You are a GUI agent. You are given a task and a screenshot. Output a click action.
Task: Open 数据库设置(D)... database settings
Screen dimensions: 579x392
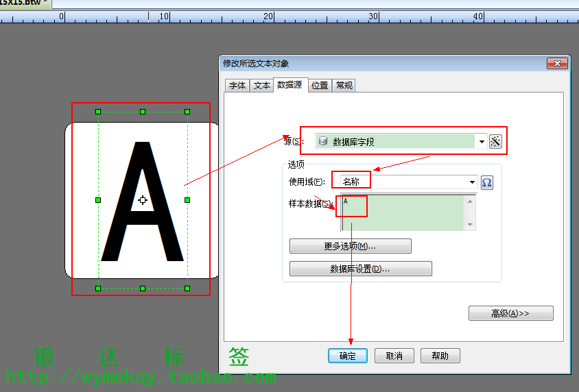360,269
